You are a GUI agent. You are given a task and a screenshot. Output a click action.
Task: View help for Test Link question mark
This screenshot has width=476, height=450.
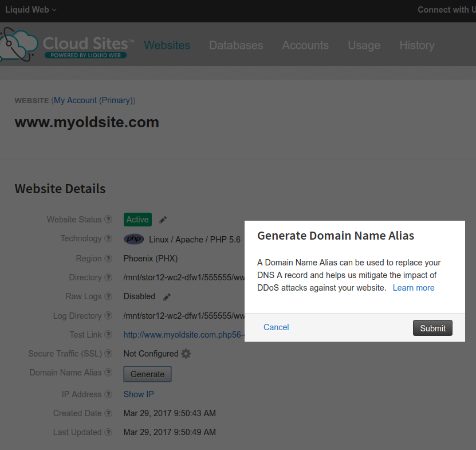pyautogui.click(x=109, y=335)
